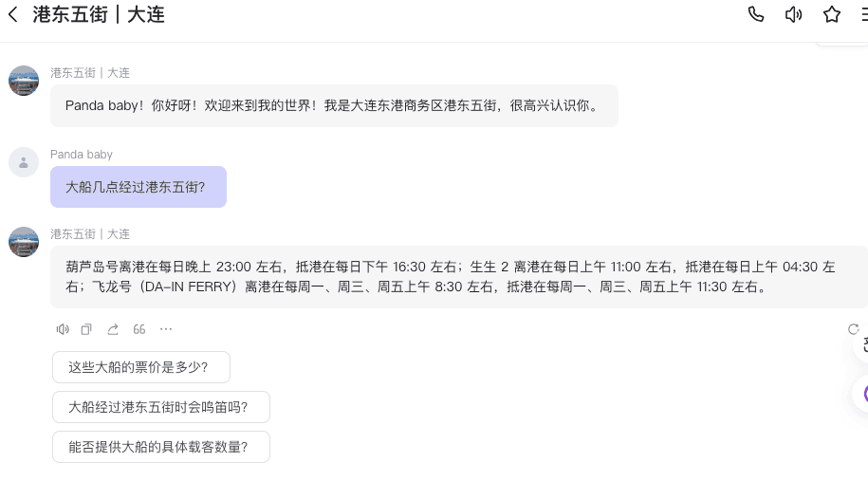Screen dimensions: 868x481
Task: Click the bot avatar beside the ferry schedule
Action: [x=24, y=242]
